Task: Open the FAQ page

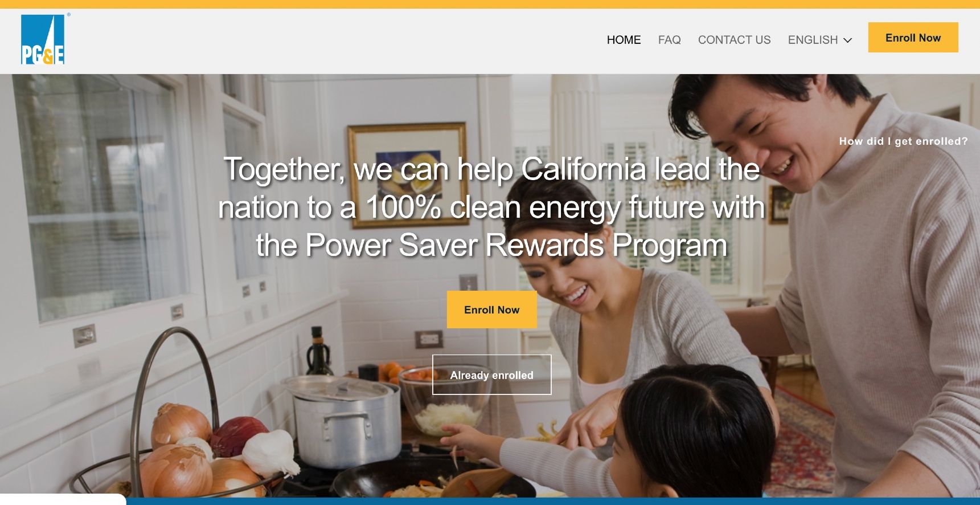Action: pos(669,40)
